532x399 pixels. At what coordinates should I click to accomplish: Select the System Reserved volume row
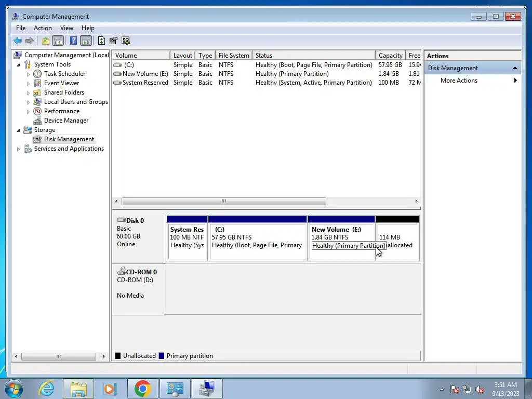(267, 83)
